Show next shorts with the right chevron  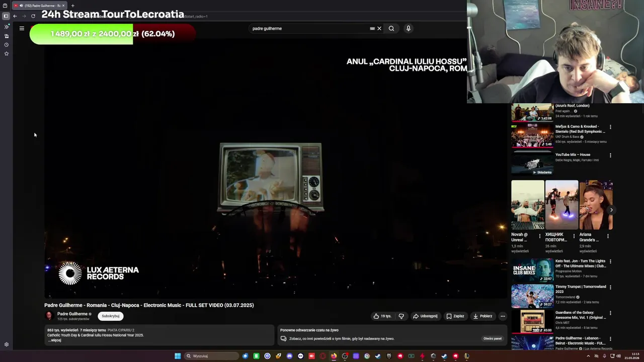611,210
